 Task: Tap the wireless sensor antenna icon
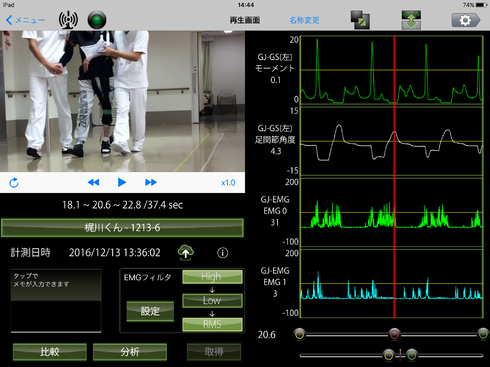pyautogui.click(x=68, y=20)
